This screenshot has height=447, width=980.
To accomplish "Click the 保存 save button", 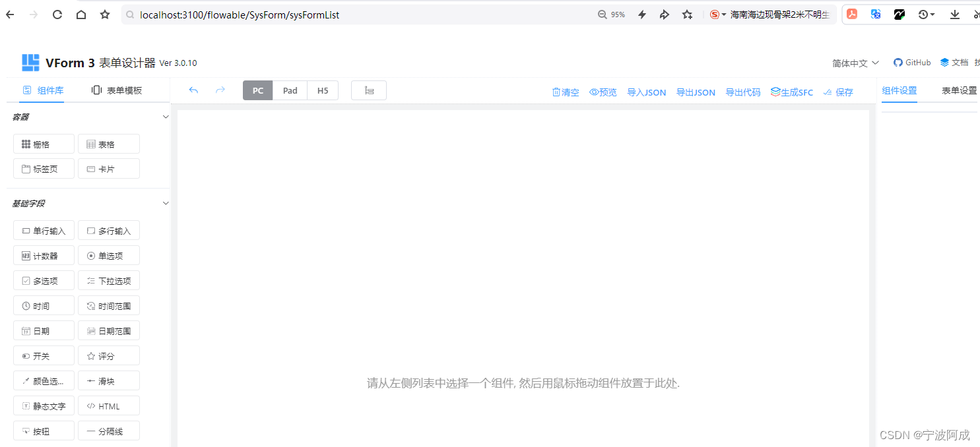I will pyautogui.click(x=838, y=92).
